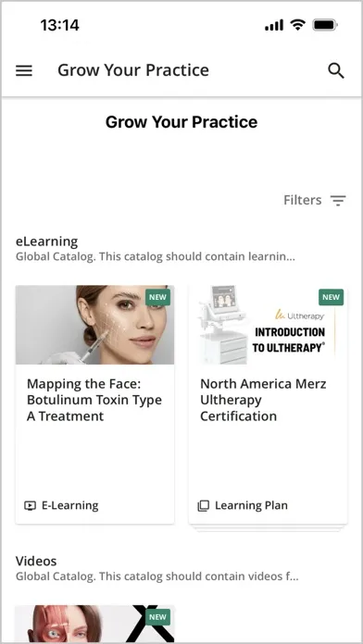Image resolution: width=363 pixels, height=644 pixels.
Task: Click the E-Learning type label
Action: [x=69, y=505]
